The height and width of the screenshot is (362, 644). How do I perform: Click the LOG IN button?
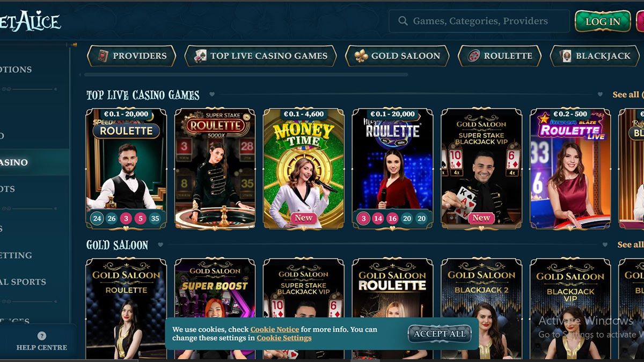603,21
